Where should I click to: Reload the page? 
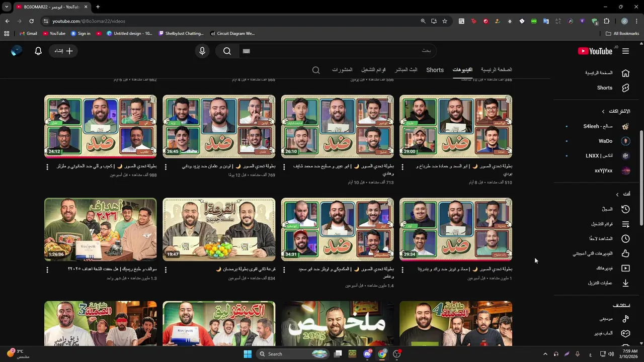click(x=31, y=21)
